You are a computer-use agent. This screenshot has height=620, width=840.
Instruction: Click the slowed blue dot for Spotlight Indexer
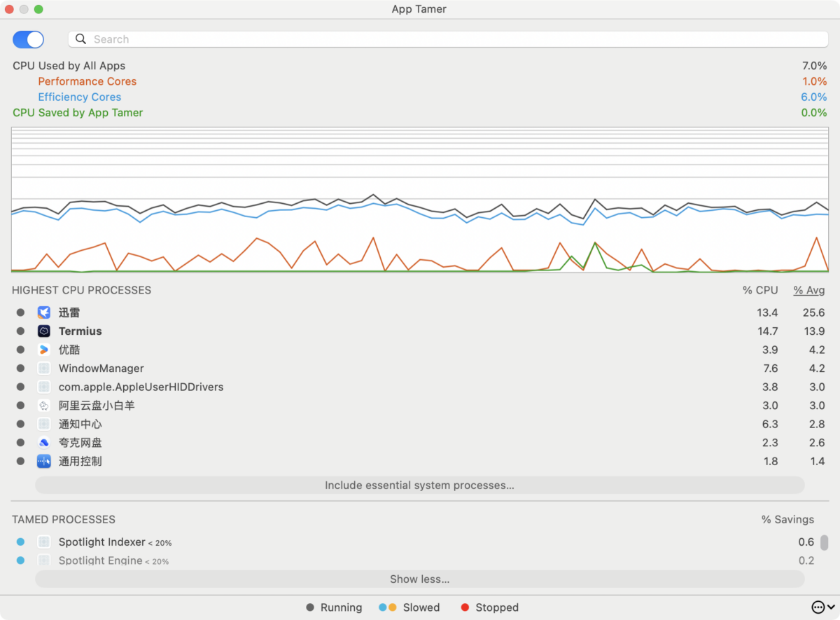click(x=20, y=542)
